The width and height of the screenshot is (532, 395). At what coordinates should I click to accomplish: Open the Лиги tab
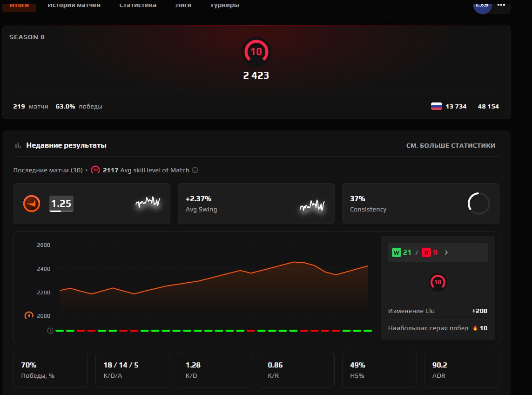point(183,5)
